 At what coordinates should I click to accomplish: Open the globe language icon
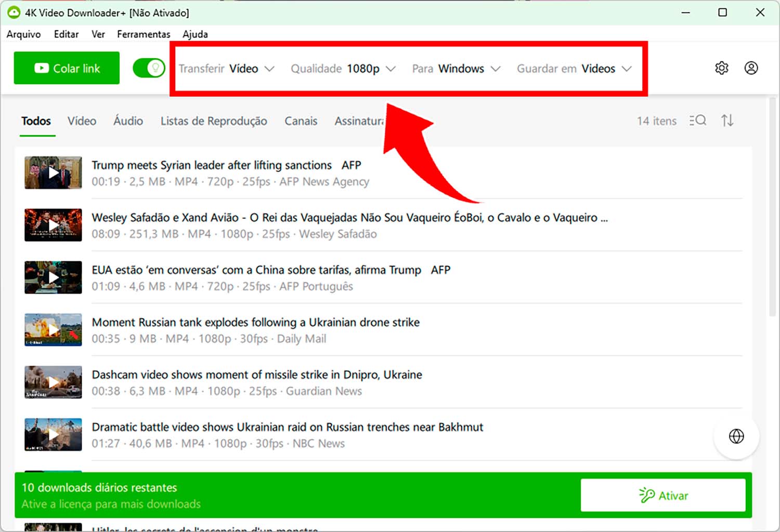[736, 436]
